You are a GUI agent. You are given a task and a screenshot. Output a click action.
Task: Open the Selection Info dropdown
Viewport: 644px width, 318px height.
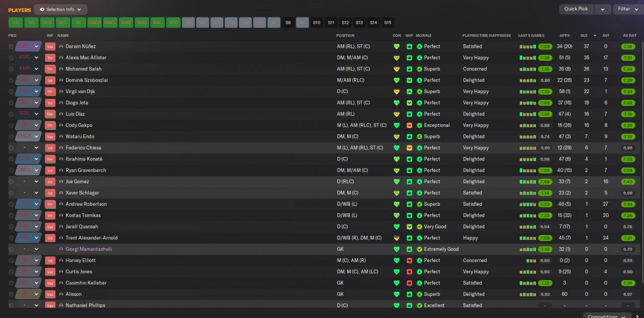[60, 10]
